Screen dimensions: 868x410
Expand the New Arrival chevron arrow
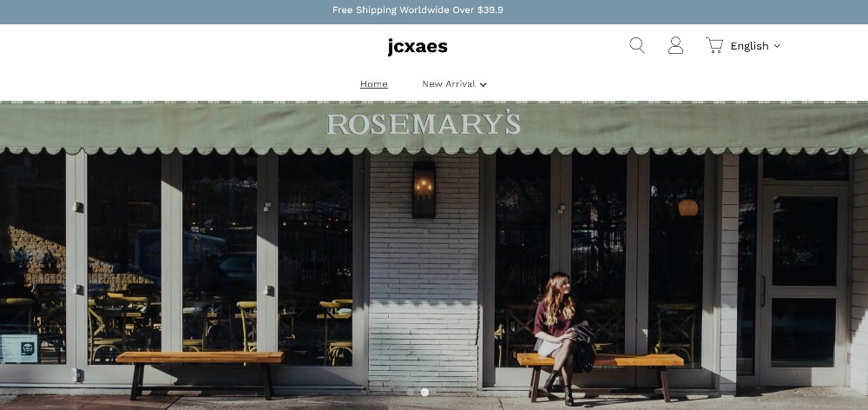pyautogui.click(x=483, y=84)
